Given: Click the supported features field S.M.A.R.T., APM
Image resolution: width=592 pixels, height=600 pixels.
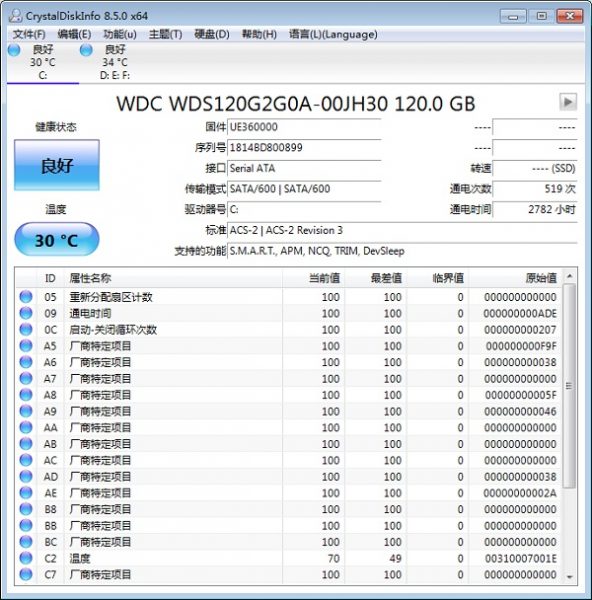Looking at the screenshot, I should pos(402,251).
